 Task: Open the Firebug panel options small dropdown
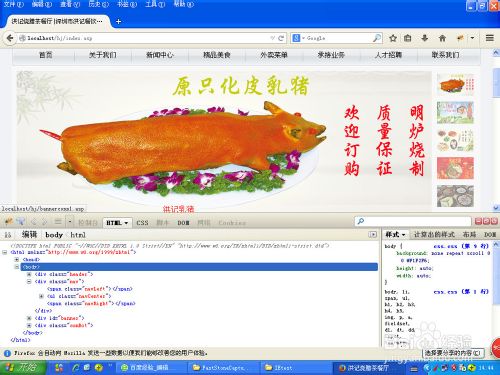click(70, 222)
